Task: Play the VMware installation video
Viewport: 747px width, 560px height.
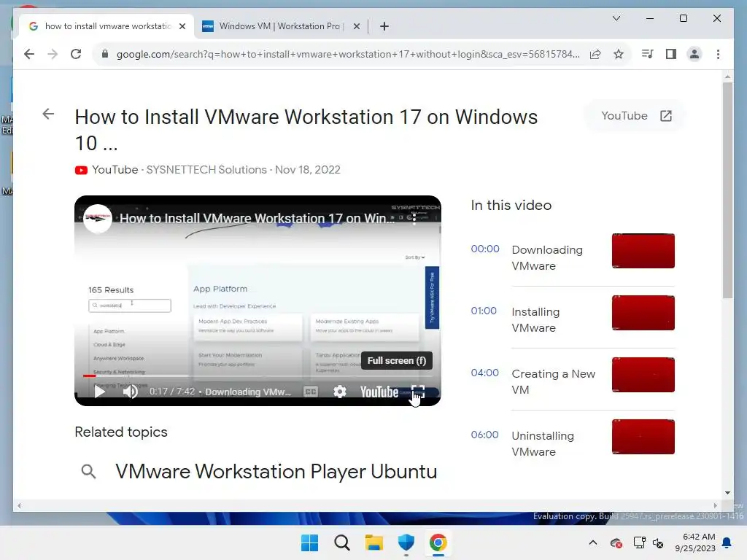Action: click(99, 392)
